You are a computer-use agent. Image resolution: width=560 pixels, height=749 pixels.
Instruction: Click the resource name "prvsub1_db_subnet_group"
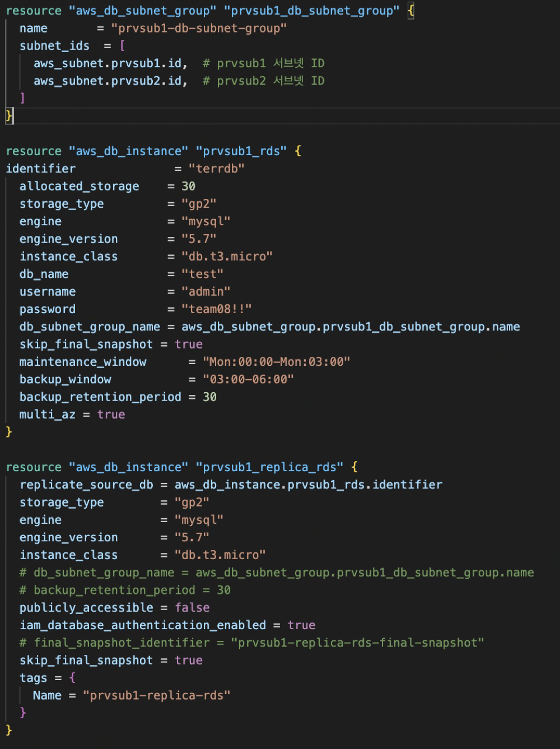tap(312, 11)
